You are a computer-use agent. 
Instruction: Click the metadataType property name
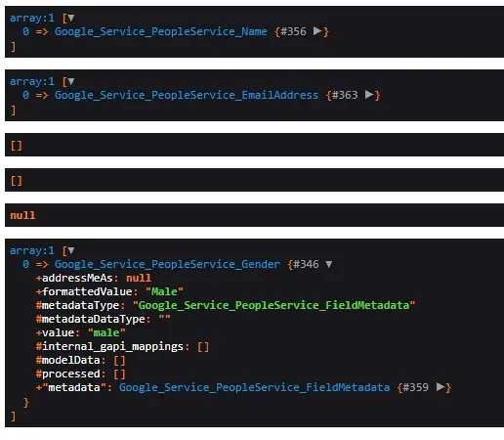(x=80, y=305)
